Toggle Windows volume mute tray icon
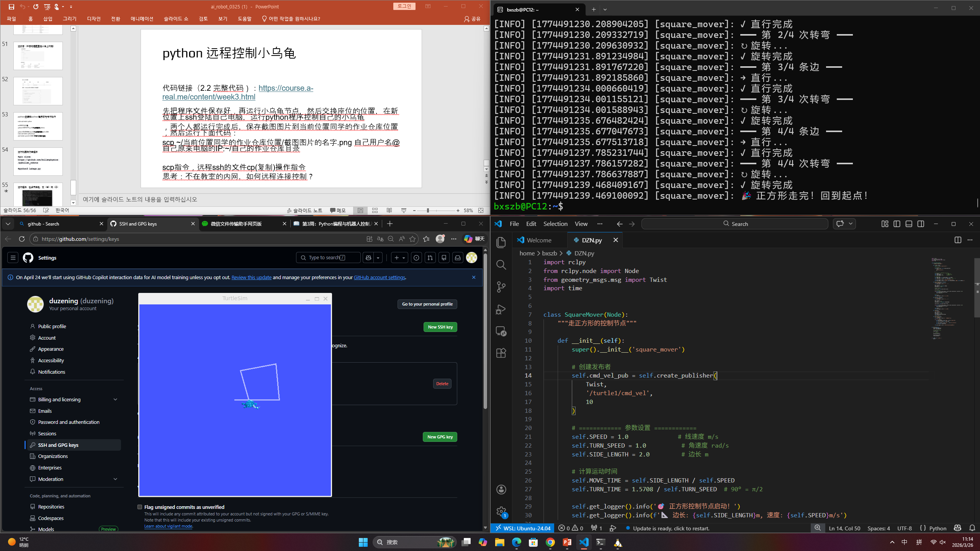This screenshot has height=551, width=980. pyautogui.click(x=942, y=542)
